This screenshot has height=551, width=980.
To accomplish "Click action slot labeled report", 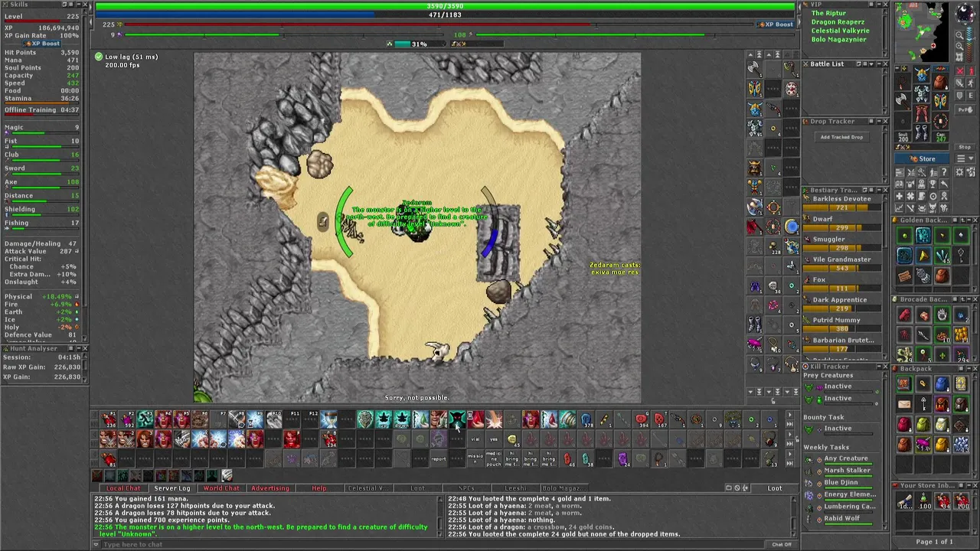I will point(439,458).
